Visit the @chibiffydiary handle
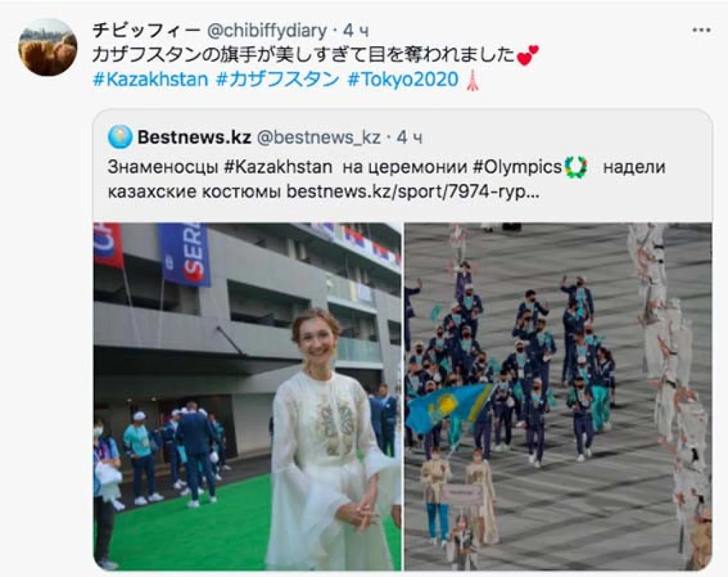 (267, 31)
